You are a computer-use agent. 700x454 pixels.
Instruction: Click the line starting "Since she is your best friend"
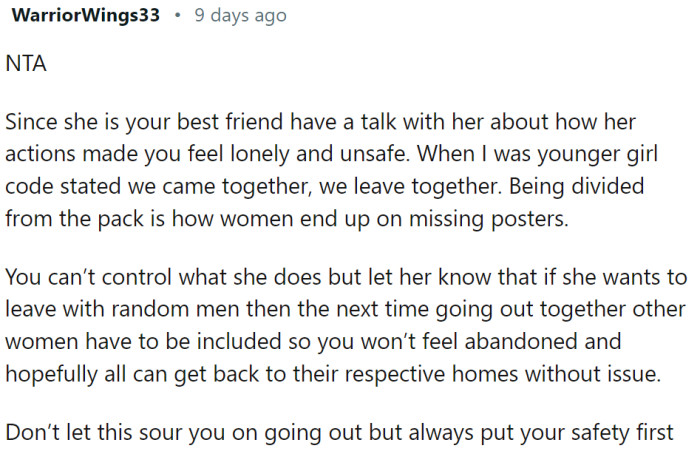[x=321, y=122]
